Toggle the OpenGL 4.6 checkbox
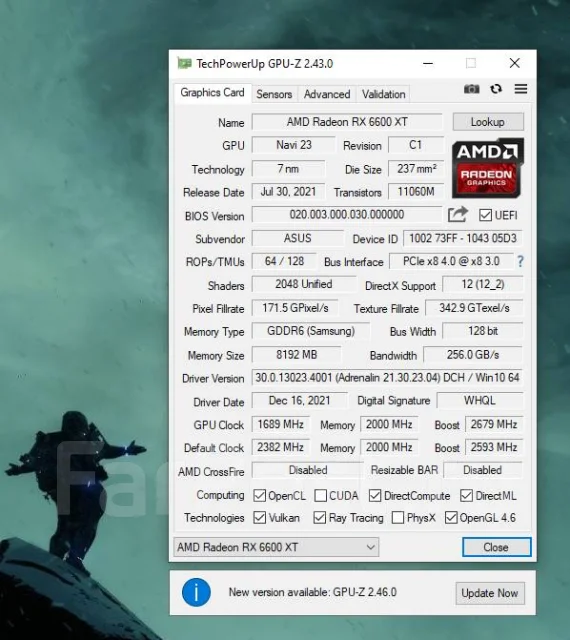Viewport: 570px width, 640px height. click(451, 518)
